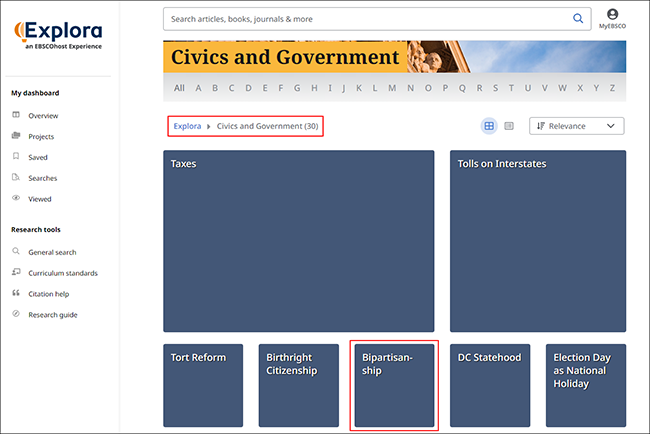This screenshot has height=434, width=650.
Task: Click the Saved bookmark icon
Action: [16, 156]
